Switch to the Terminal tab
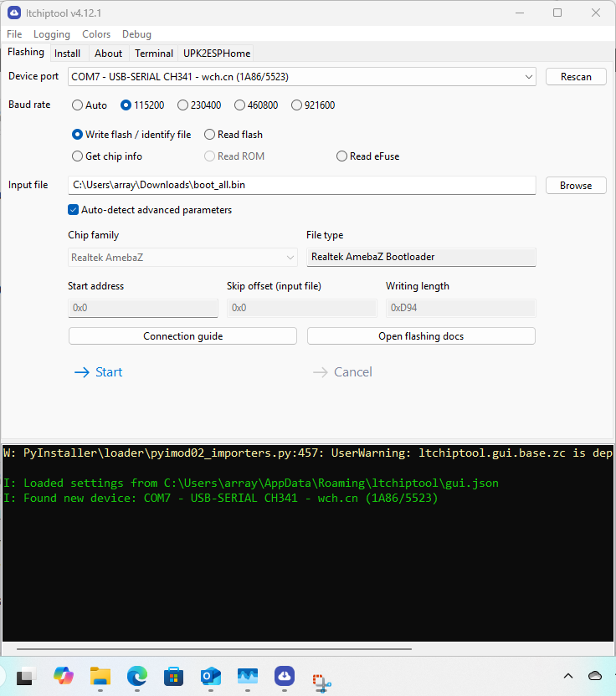 [x=154, y=54]
